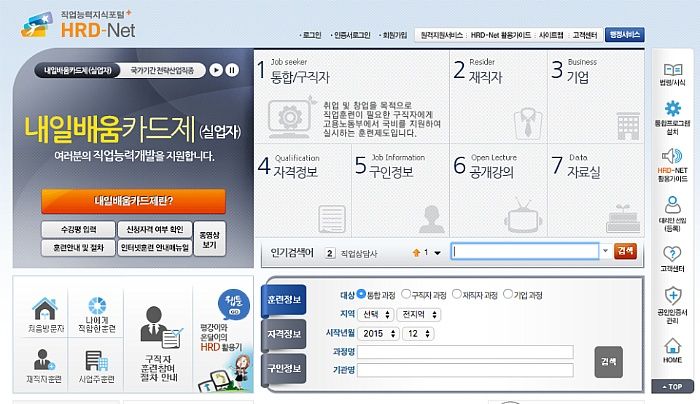The width and height of the screenshot is (700, 404).
Task: Open 3 기업 tile
Action: [x=596, y=96]
